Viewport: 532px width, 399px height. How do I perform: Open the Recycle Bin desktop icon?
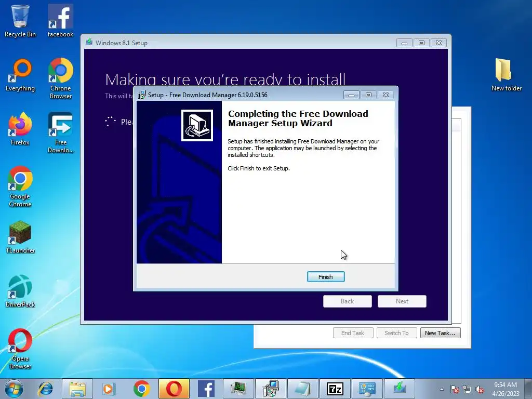point(20,21)
